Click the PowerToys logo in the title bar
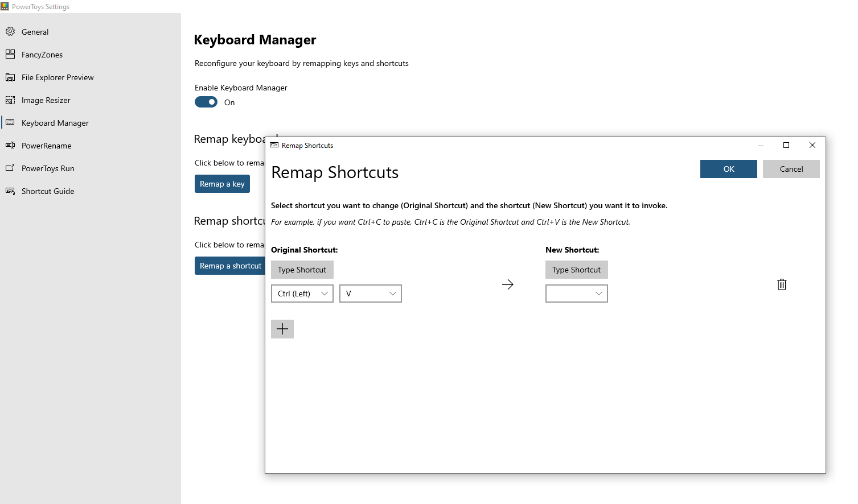This screenshot has width=858, height=504. (6, 6)
